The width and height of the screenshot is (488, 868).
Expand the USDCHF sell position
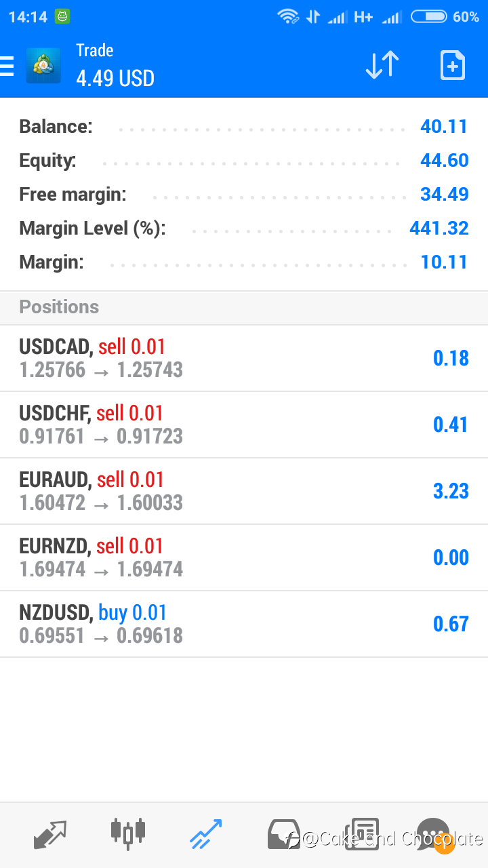pos(244,425)
